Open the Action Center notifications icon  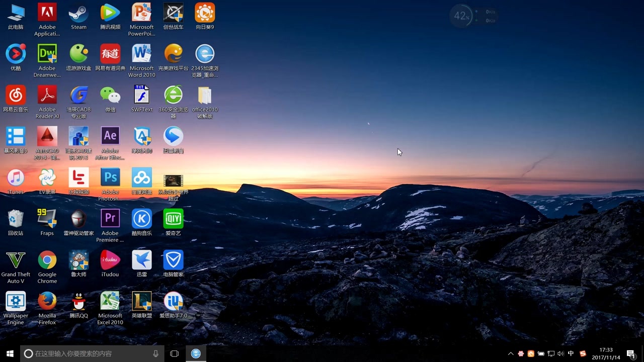630,353
